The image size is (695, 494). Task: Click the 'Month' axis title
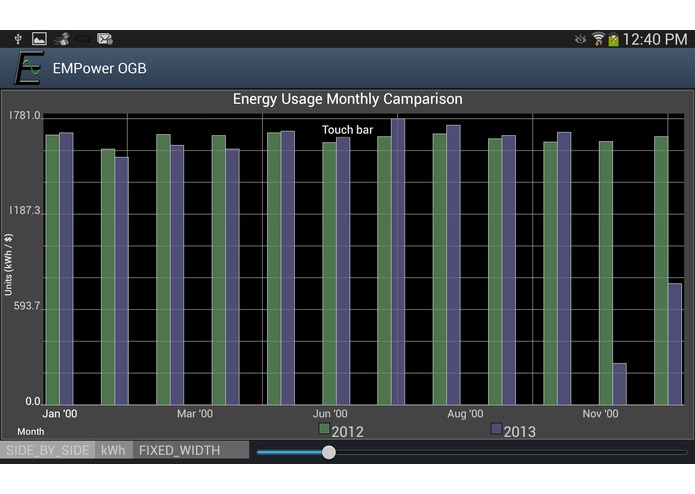pos(31,432)
